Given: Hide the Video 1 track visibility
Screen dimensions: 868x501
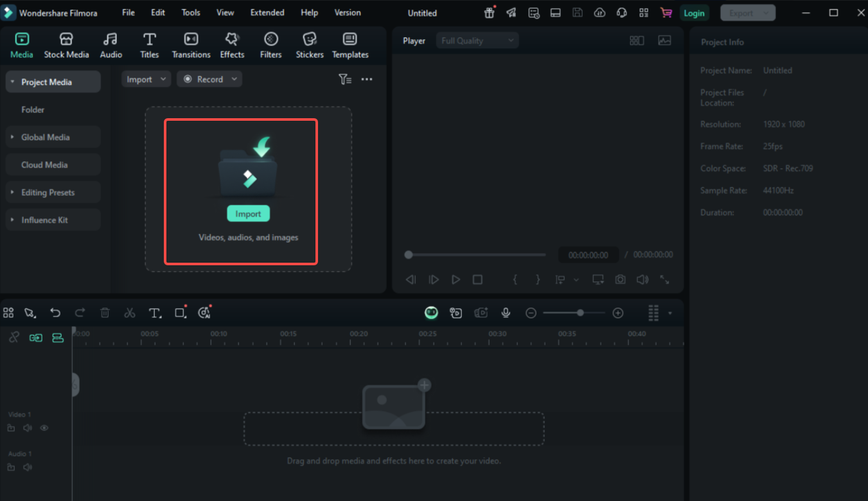Looking at the screenshot, I should [44, 428].
